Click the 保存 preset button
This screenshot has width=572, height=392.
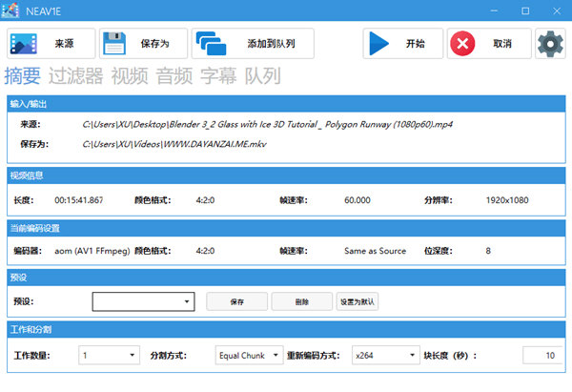pyautogui.click(x=236, y=301)
